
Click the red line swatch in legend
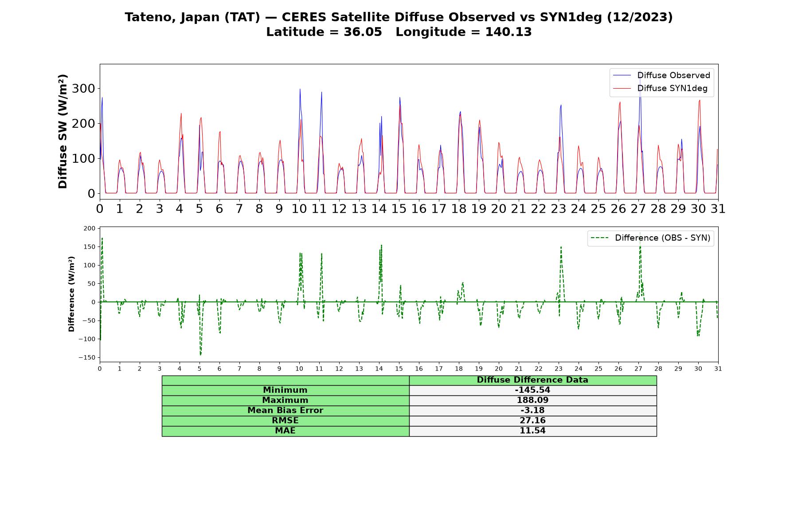coord(622,89)
